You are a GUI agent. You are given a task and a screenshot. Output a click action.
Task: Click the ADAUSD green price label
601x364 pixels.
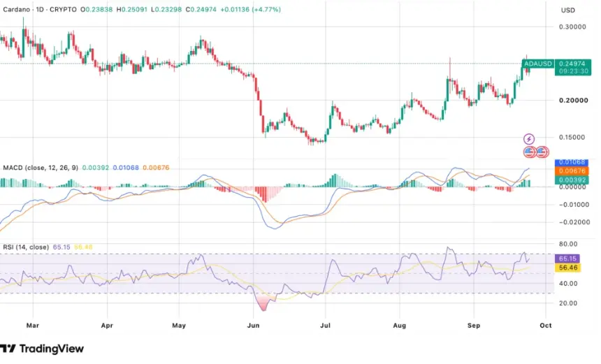click(x=539, y=64)
